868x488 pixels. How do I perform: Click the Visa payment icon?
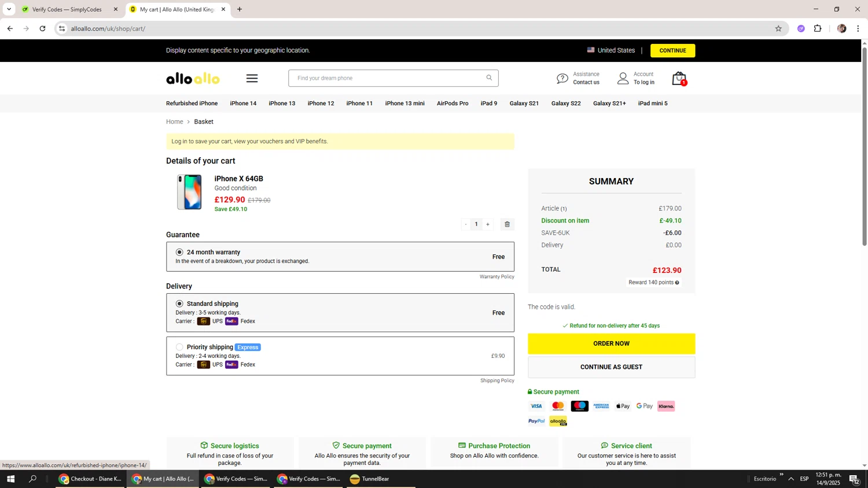click(x=536, y=406)
